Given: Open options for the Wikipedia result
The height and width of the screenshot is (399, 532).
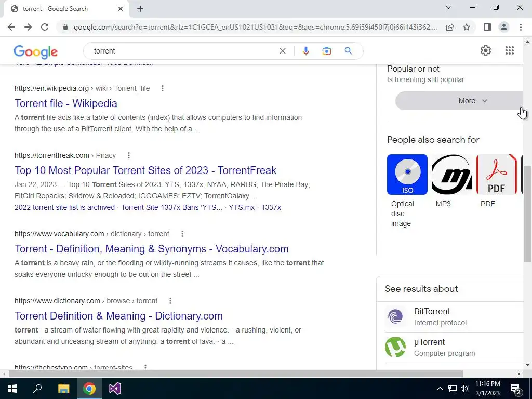Looking at the screenshot, I should tap(163, 88).
